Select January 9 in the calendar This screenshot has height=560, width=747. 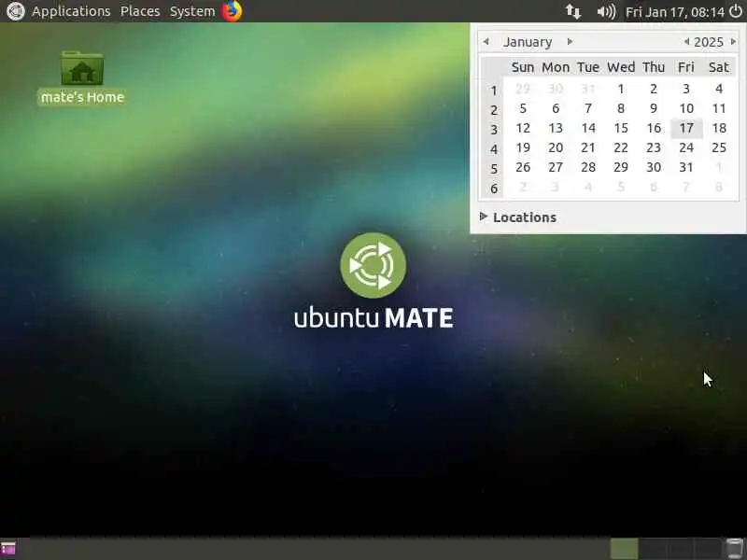[654, 108]
